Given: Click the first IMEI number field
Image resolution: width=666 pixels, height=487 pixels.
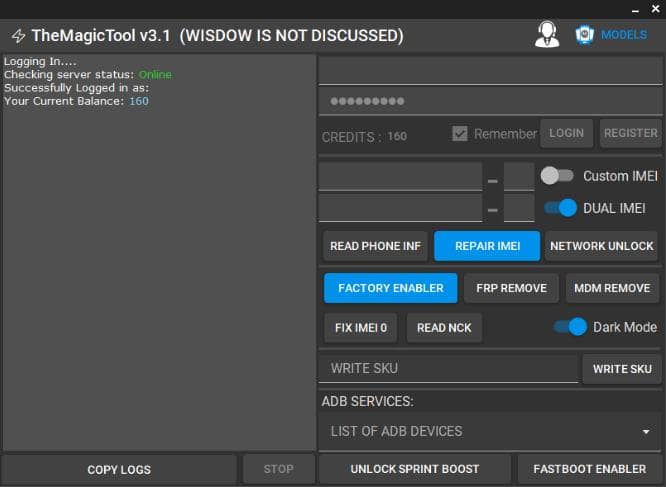Looking at the screenshot, I should pyautogui.click(x=401, y=176).
